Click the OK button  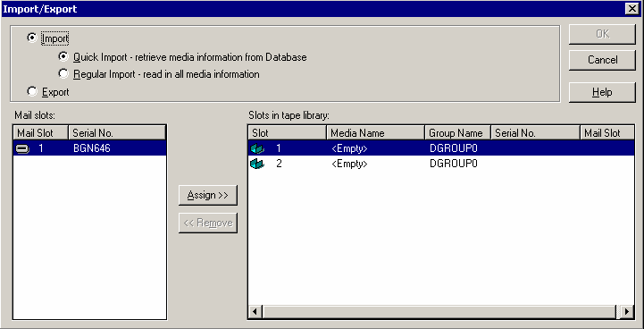602,34
